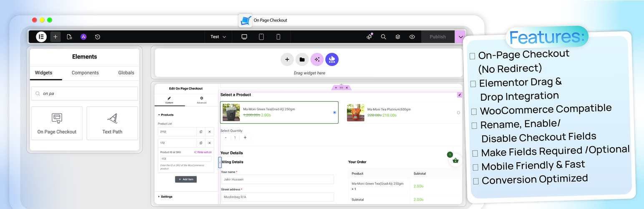Select the Text Path widget
This screenshot has width=644, height=209.
(112, 123)
